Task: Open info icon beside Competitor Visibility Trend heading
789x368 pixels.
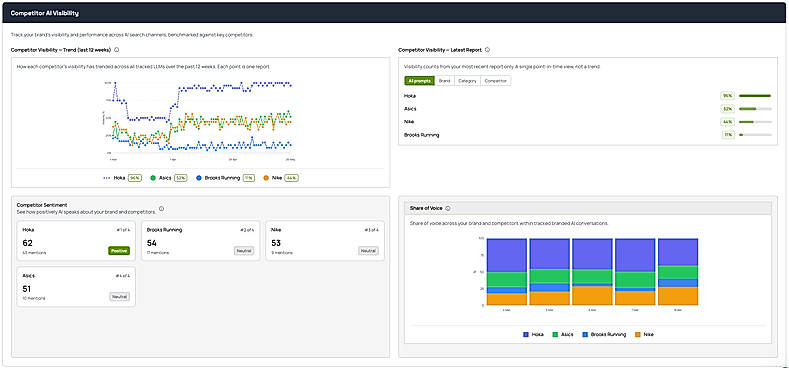Action: point(117,50)
